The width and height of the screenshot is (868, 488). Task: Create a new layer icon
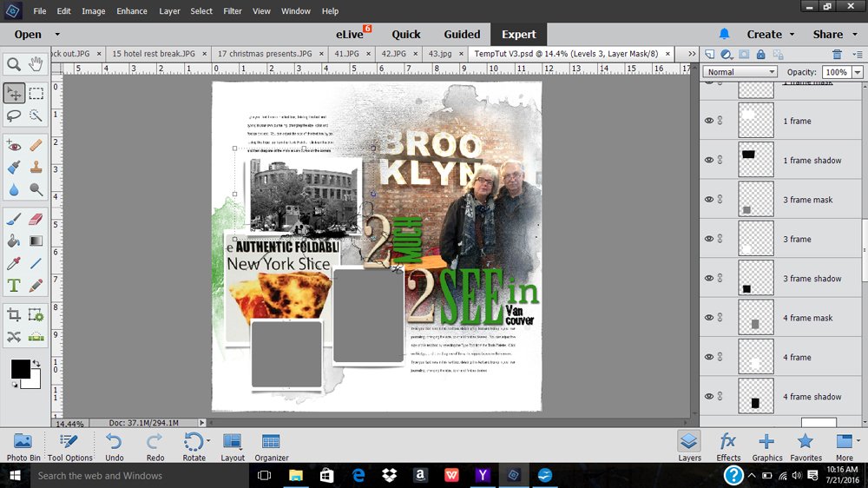[x=710, y=54]
